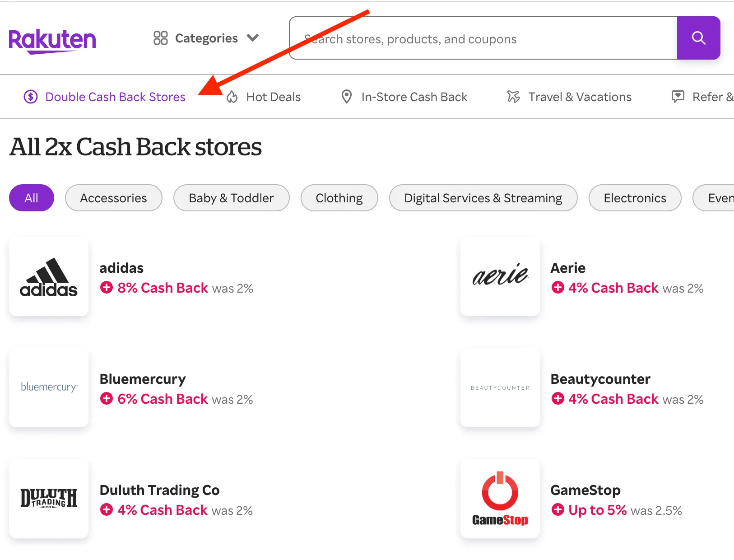Click the flame icon for Hot Deals

pos(232,97)
